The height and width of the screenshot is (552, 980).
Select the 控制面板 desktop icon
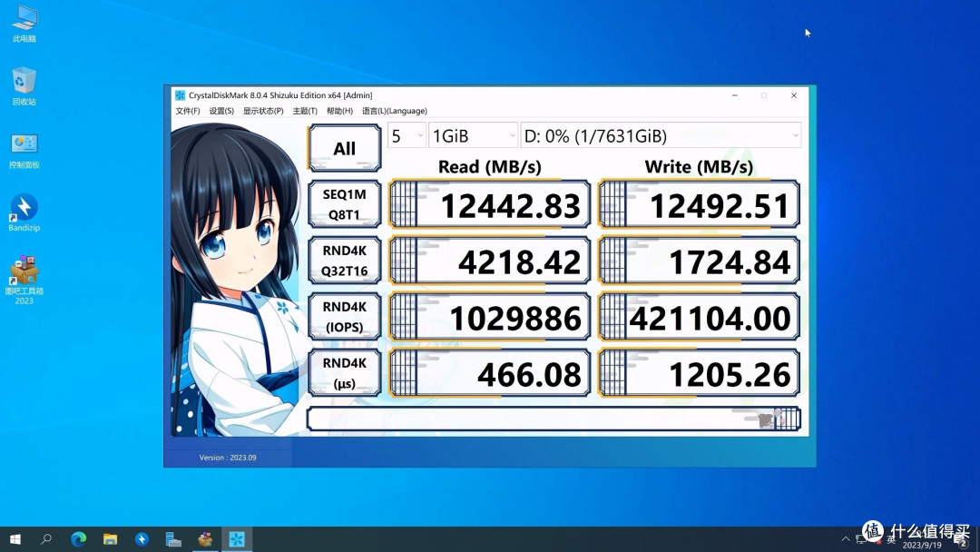[x=24, y=150]
